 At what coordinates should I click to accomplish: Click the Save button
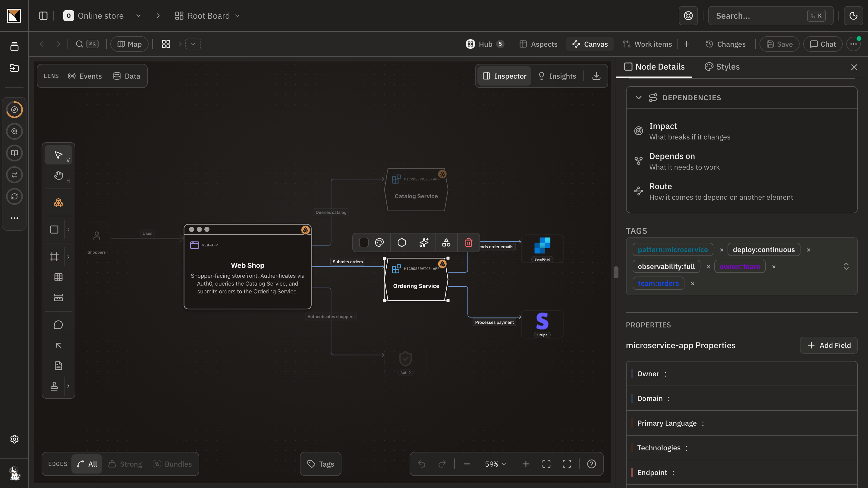(x=779, y=44)
